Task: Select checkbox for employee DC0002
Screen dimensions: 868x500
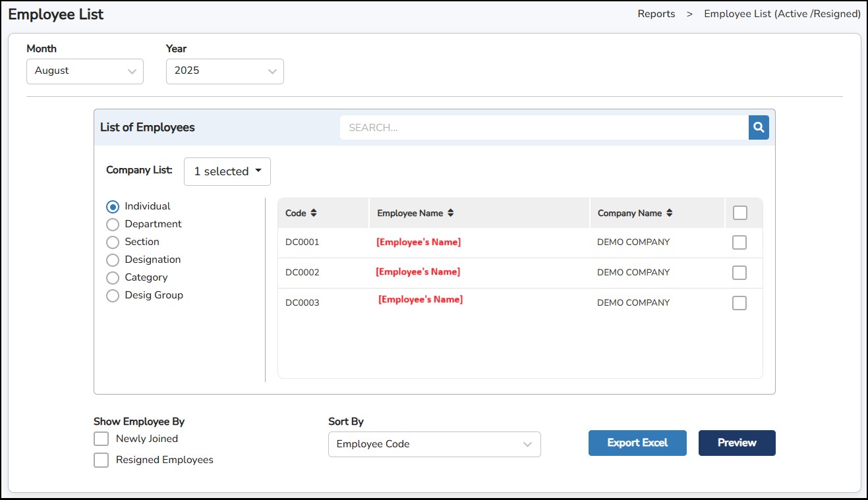Action: tap(739, 273)
